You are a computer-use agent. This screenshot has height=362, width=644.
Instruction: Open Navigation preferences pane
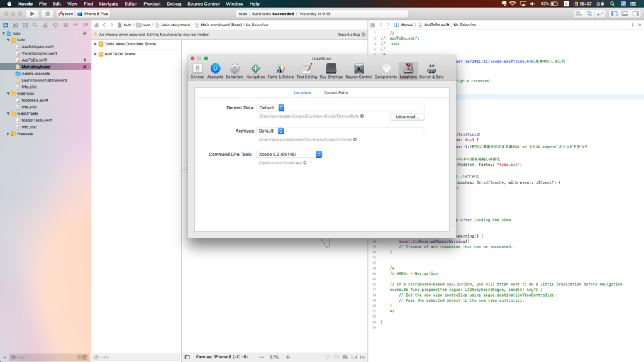pos(255,70)
